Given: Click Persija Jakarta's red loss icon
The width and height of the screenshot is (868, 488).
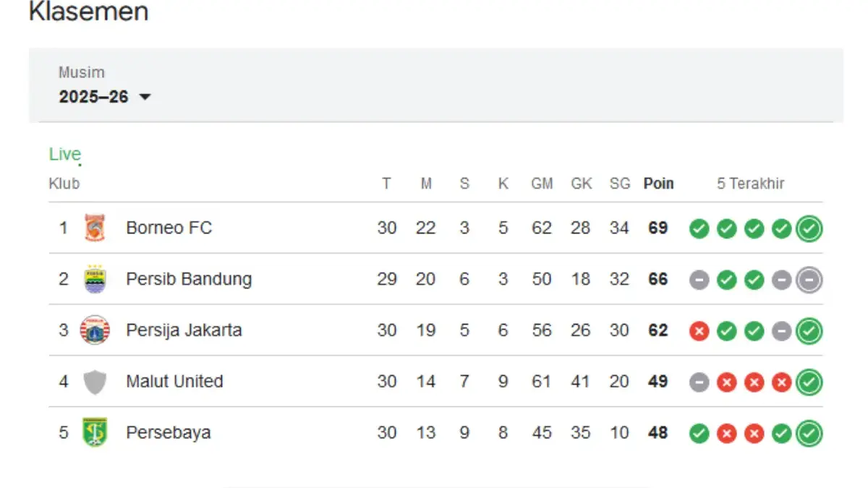Looking at the screenshot, I should point(699,331).
